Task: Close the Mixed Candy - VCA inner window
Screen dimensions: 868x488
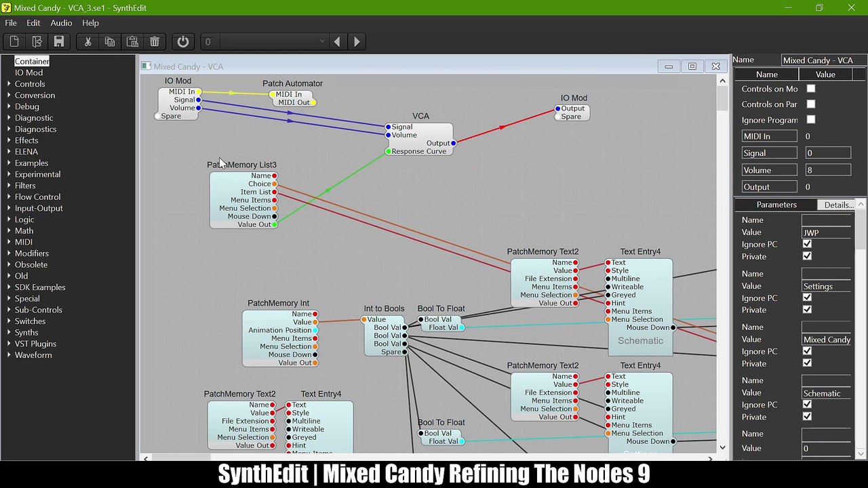Action: tap(715, 66)
